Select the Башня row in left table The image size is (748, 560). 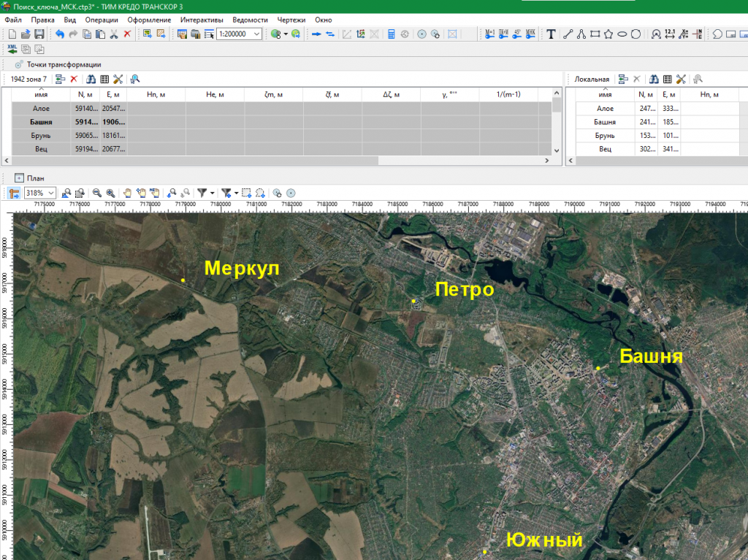point(41,122)
